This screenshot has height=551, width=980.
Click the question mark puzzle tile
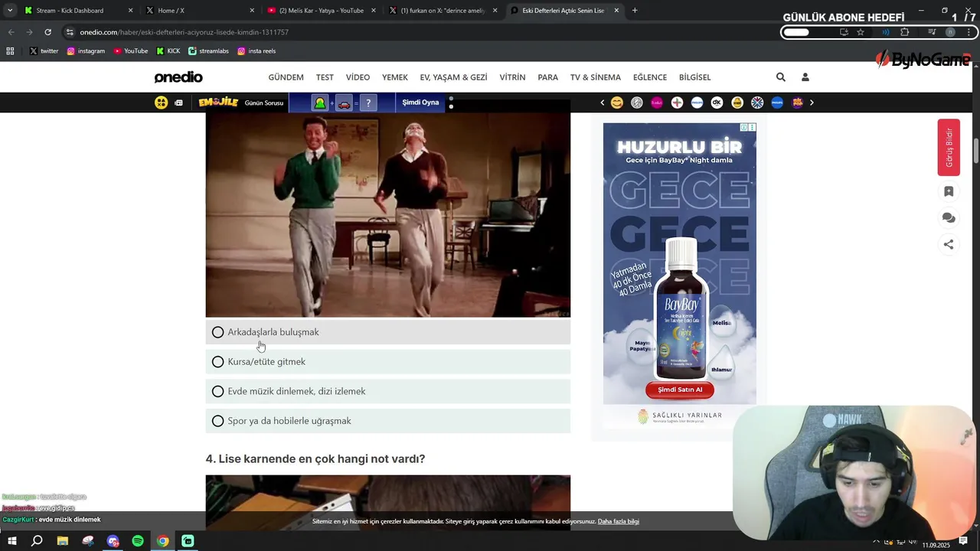click(368, 103)
